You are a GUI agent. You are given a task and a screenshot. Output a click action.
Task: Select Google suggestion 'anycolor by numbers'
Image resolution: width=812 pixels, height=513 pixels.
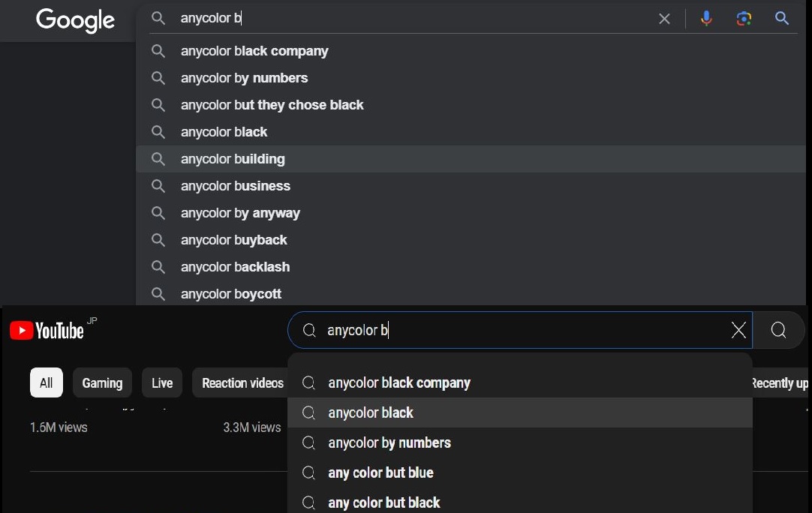[x=471, y=78]
